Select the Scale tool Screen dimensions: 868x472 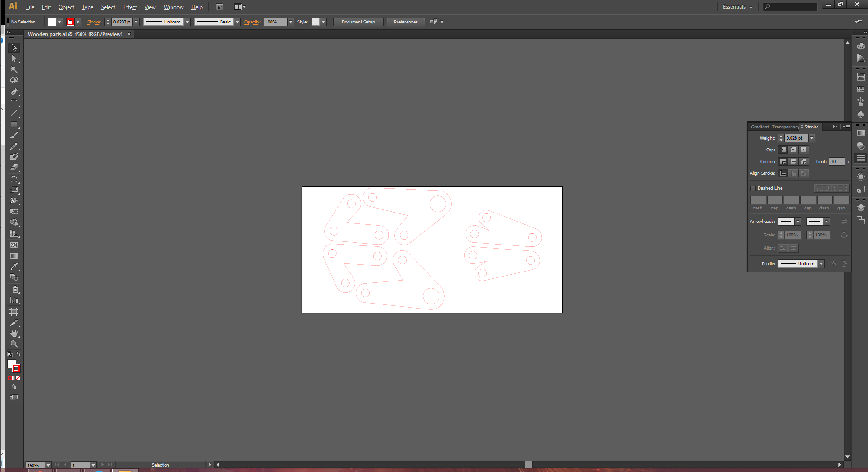[x=14, y=190]
